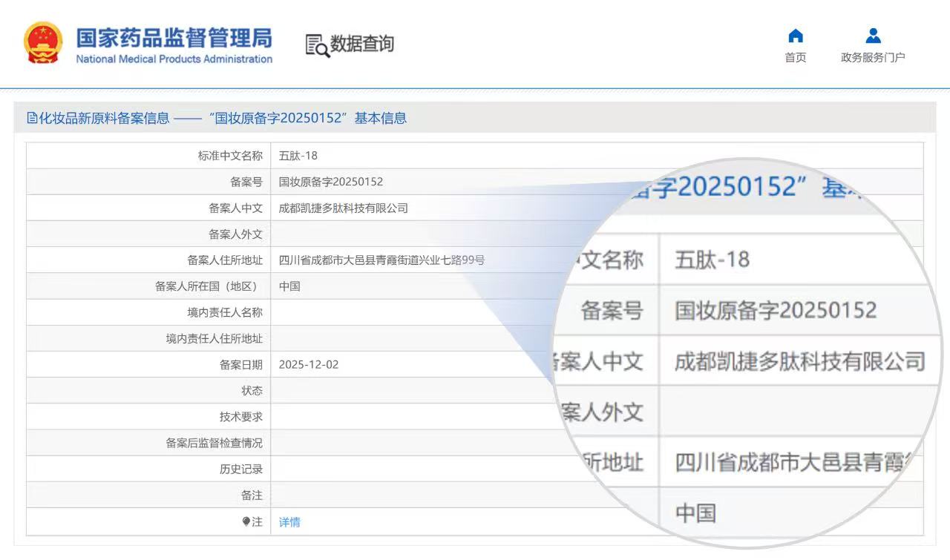
Task: Click the National Medical Products Administration subtitle
Action: pos(174,59)
